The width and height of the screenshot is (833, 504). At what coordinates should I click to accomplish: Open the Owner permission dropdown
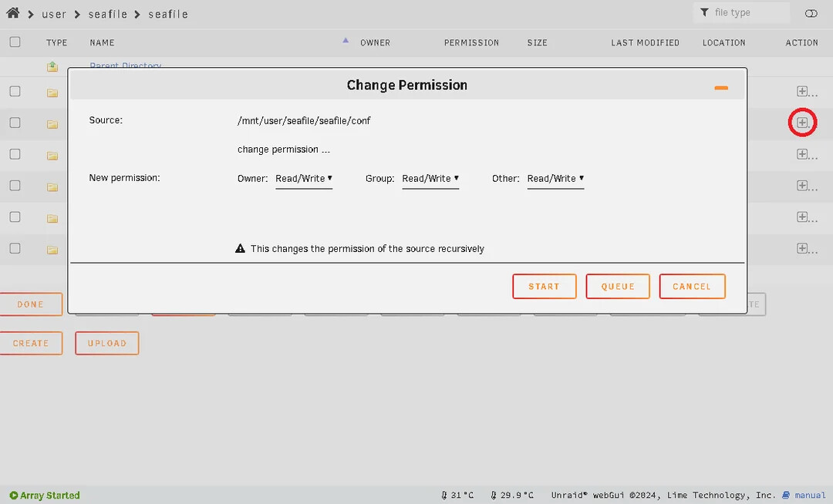pos(304,179)
